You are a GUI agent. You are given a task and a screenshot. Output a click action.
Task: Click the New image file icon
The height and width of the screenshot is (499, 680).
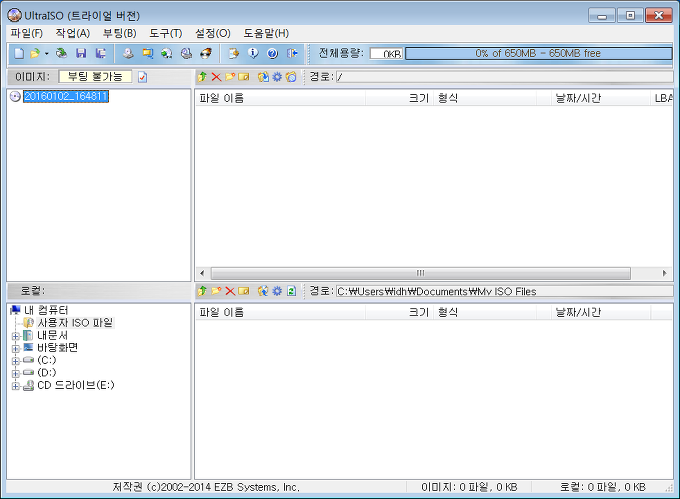coord(19,53)
